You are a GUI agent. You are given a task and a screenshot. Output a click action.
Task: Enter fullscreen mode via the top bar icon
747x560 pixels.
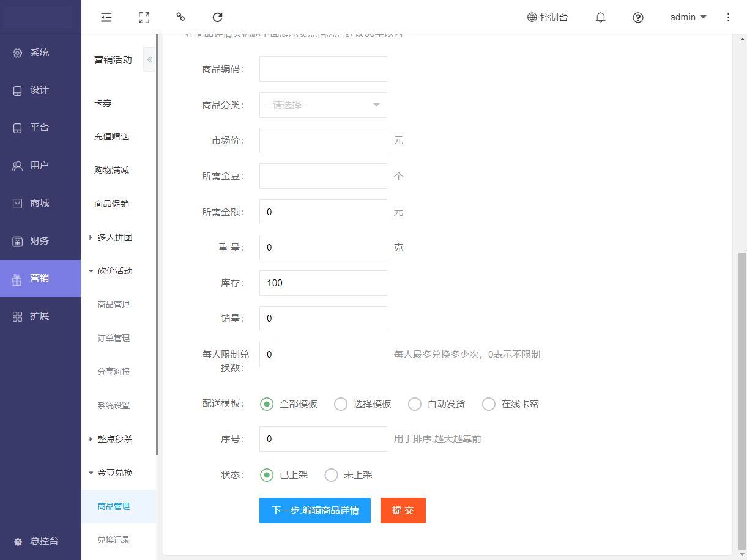(x=144, y=17)
